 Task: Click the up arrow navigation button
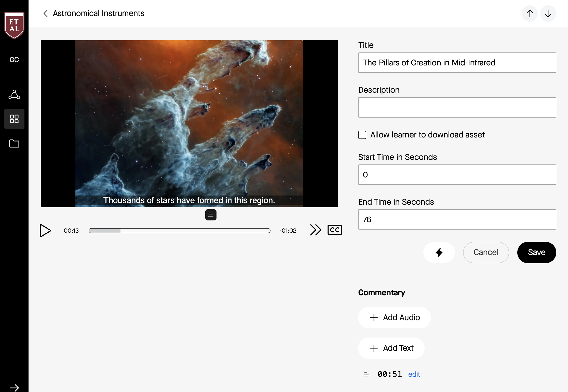pyautogui.click(x=530, y=13)
